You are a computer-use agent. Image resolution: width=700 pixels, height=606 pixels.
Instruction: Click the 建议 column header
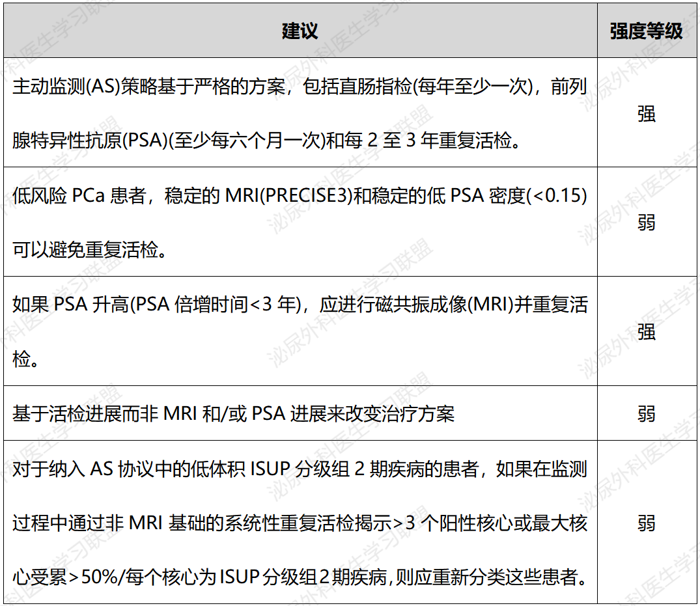click(300, 31)
